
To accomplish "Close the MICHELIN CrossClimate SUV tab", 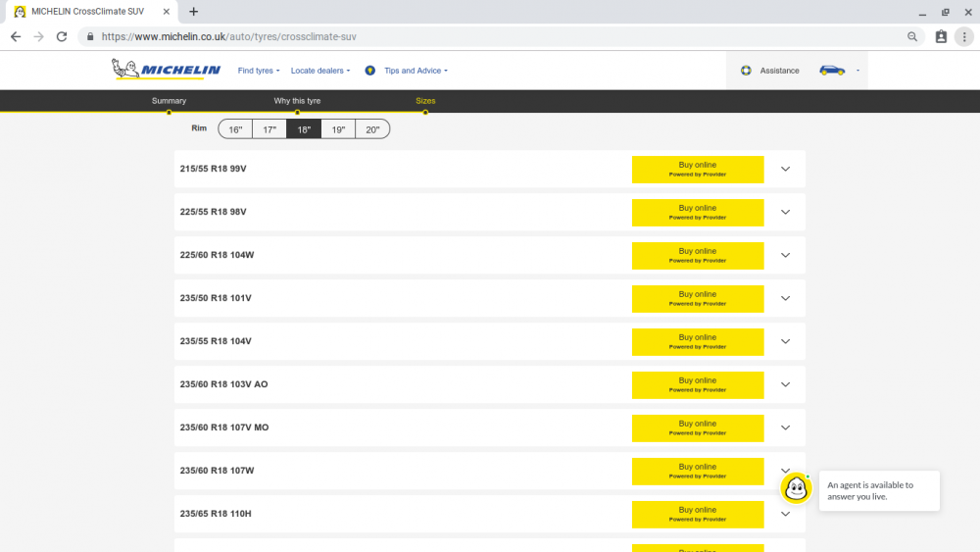I will point(167,11).
